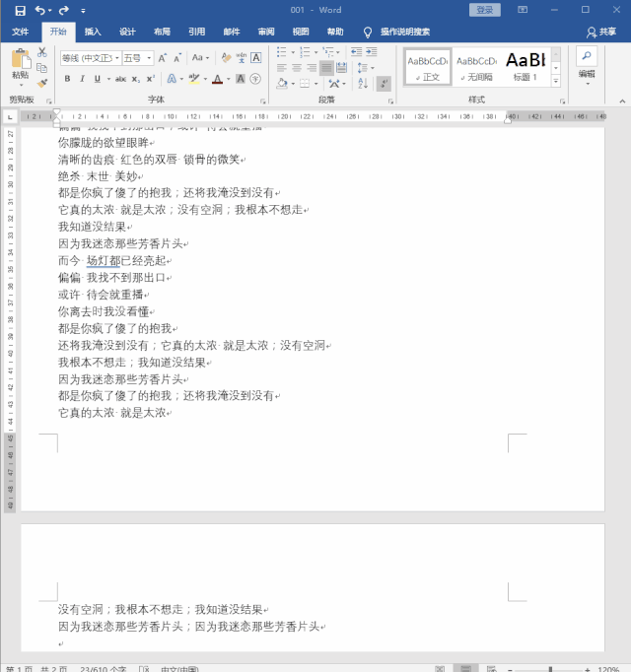Viewport: 631px width, 672px height.
Task: Switch to the 视图 (View) tab
Action: coord(301,32)
